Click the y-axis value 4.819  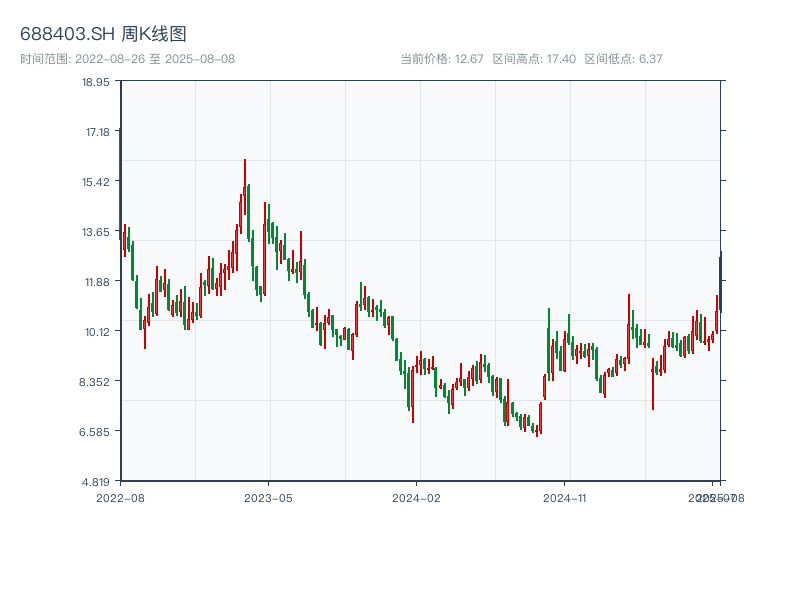pyautogui.click(x=95, y=482)
